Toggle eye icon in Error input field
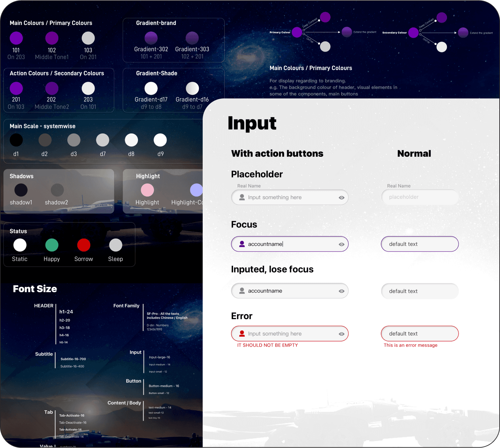 click(342, 334)
